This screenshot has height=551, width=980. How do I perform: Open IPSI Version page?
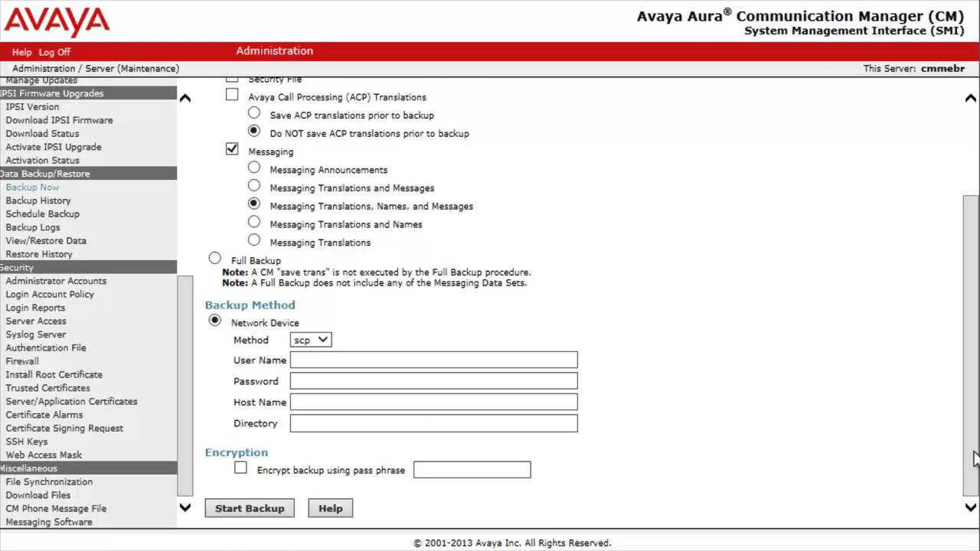click(32, 107)
